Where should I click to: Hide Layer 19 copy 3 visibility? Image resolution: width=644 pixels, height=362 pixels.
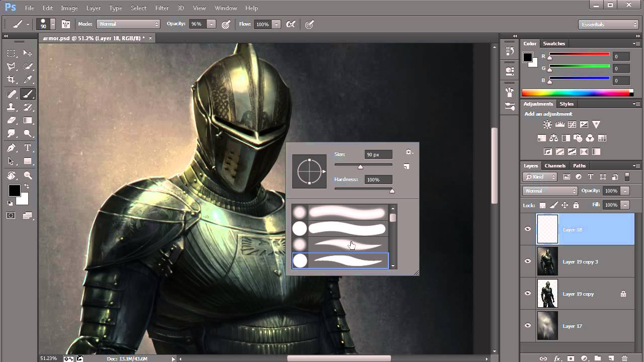(528, 261)
